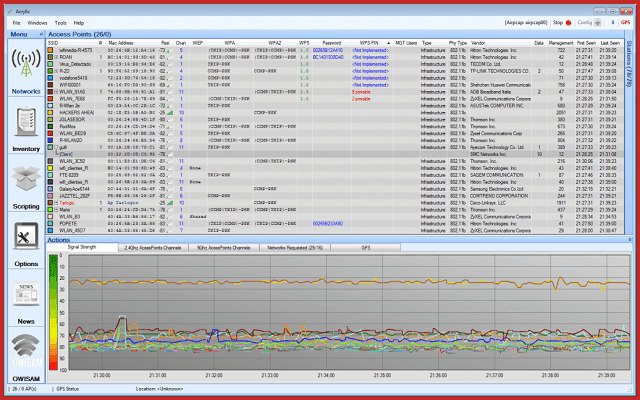Toggle color box beside POPEYE network
Image resolution: width=640 pixels, height=400 pixels.
51,222
